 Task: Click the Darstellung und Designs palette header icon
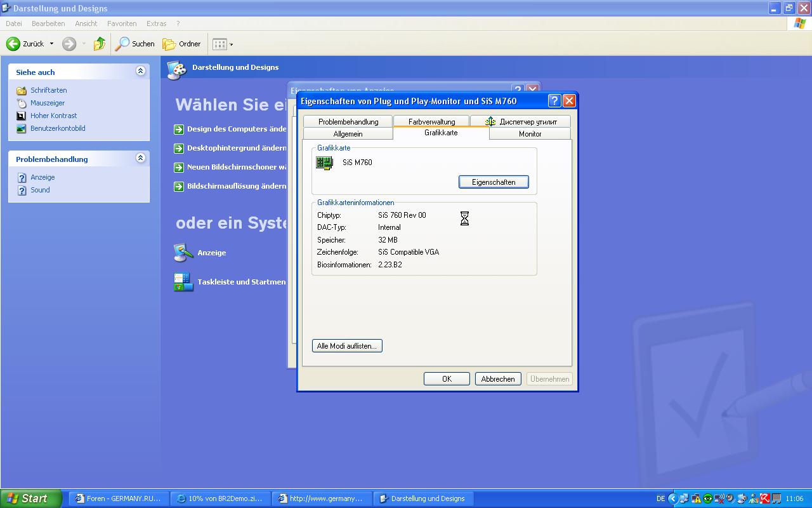(177, 69)
